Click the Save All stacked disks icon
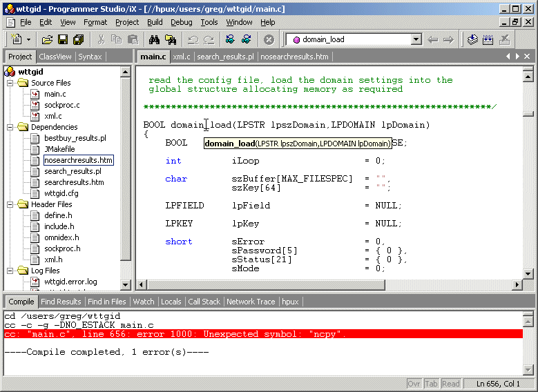This screenshot has width=538, height=392. [x=79, y=40]
